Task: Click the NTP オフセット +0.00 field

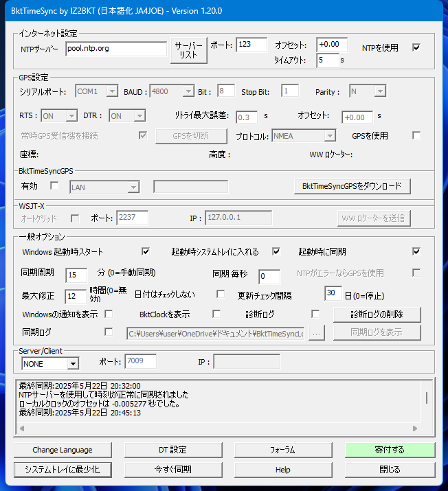Action: tap(332, 45)
